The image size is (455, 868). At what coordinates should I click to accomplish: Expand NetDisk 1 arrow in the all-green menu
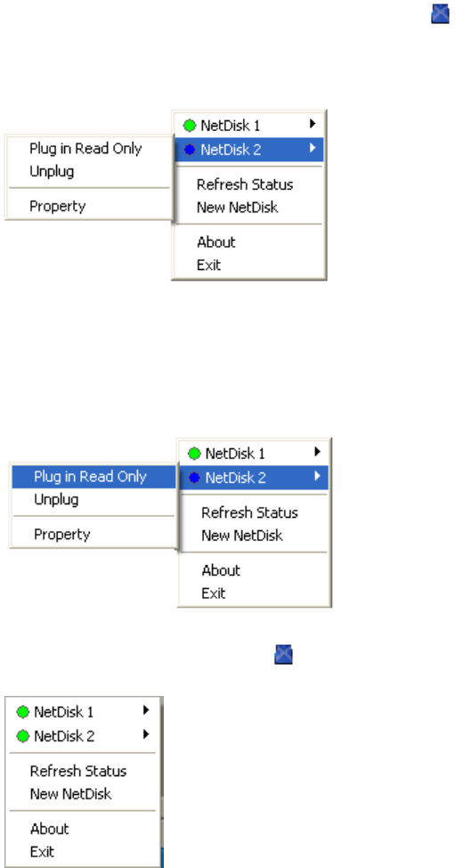tap(146, 709)
